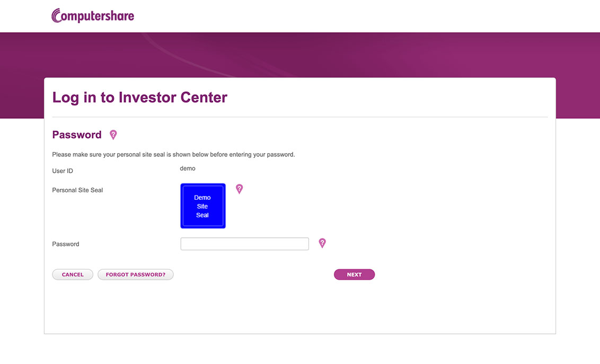
Task: Click help icon right of password input field
Action: 322,243
